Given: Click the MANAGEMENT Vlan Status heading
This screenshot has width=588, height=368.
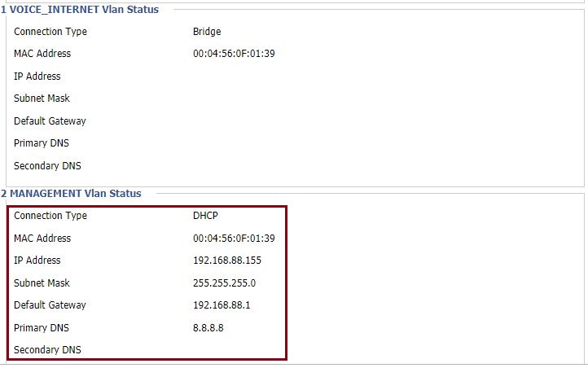Looking at the screenshot, I should coord(71,194).
